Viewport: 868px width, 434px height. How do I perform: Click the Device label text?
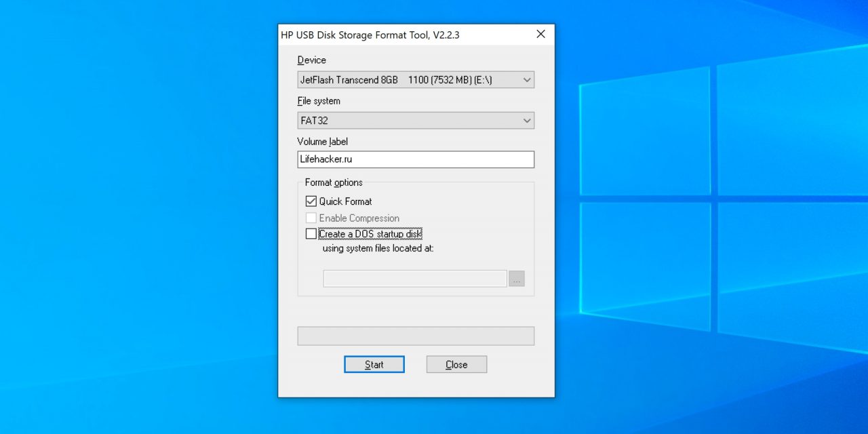click(x=311, y=60)
